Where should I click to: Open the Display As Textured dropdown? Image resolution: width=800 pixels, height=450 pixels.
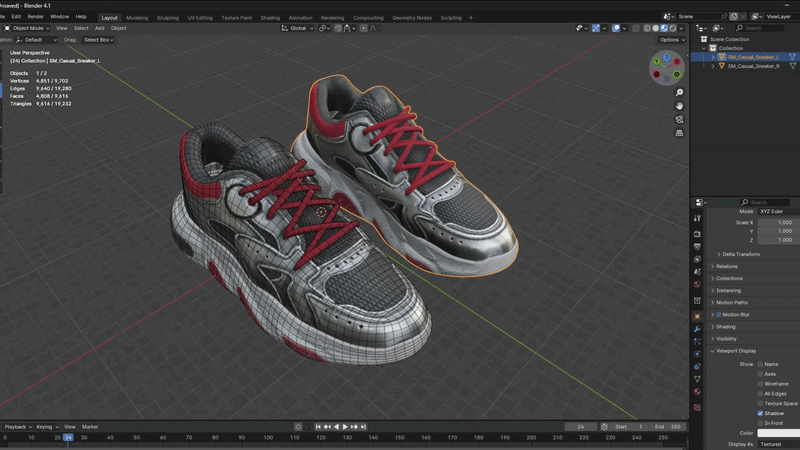coord(779,444)
